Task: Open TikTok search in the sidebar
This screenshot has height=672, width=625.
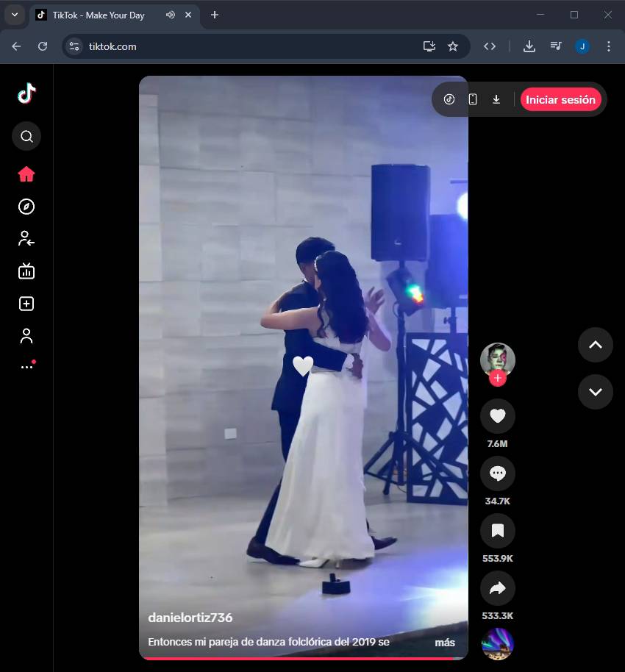Action: click(26, 136)
